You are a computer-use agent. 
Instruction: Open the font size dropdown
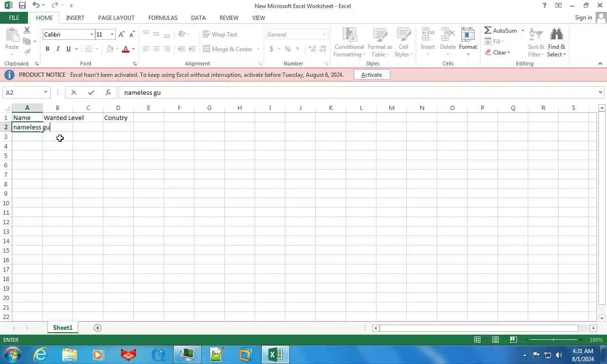click(x=112, y=35)
